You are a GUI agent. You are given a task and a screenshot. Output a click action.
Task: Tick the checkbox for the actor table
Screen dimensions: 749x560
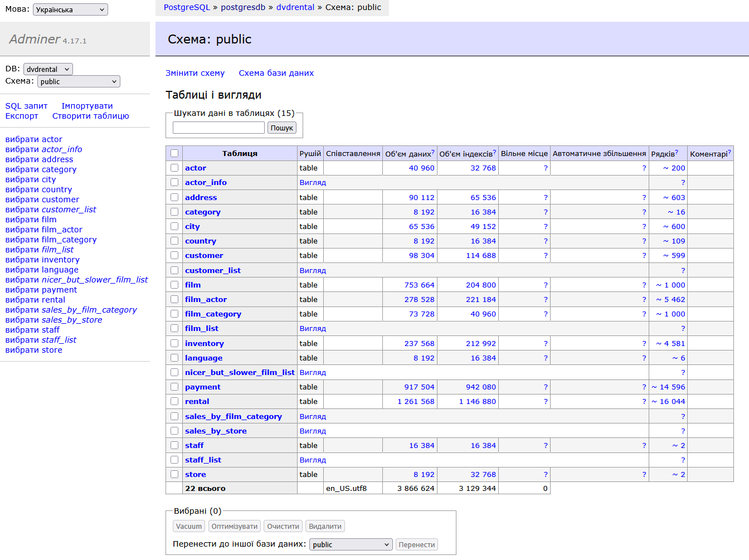174,168
